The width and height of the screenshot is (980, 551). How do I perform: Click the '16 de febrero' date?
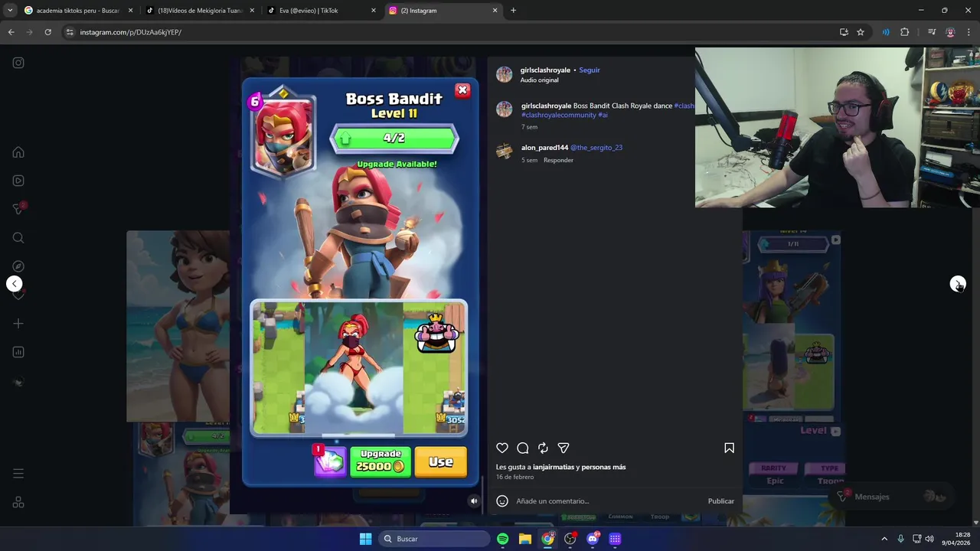[514, 477]
